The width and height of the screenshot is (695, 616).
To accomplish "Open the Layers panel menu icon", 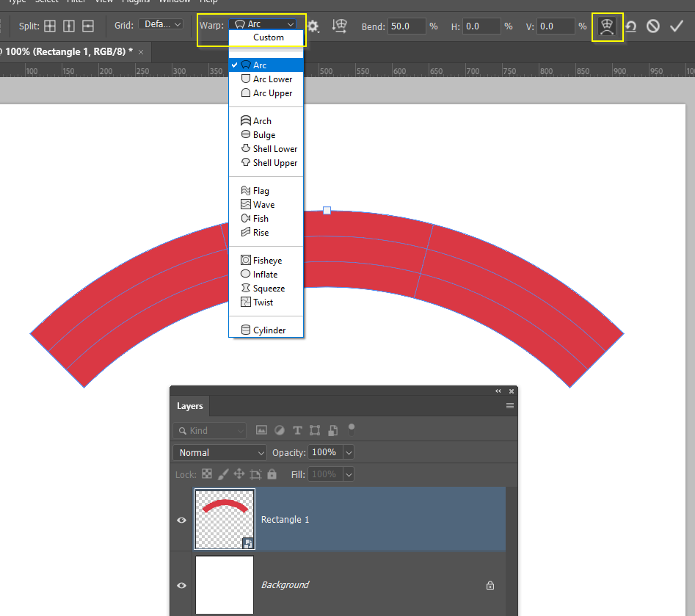I will [511, 406].
